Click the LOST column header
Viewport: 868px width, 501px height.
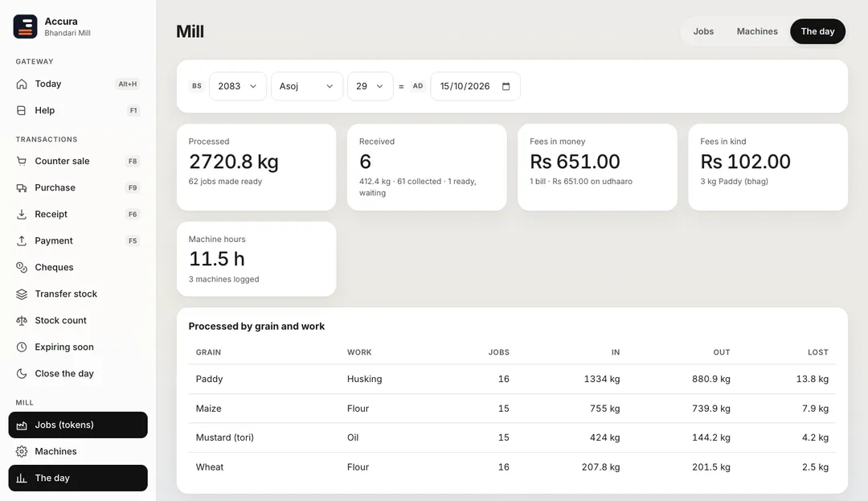[817, 353]
